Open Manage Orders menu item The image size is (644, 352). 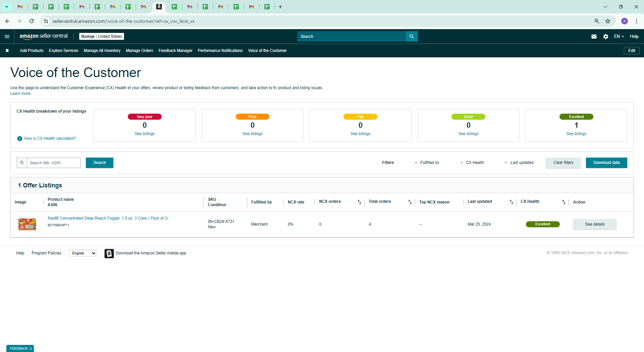[x=140, y=51]
